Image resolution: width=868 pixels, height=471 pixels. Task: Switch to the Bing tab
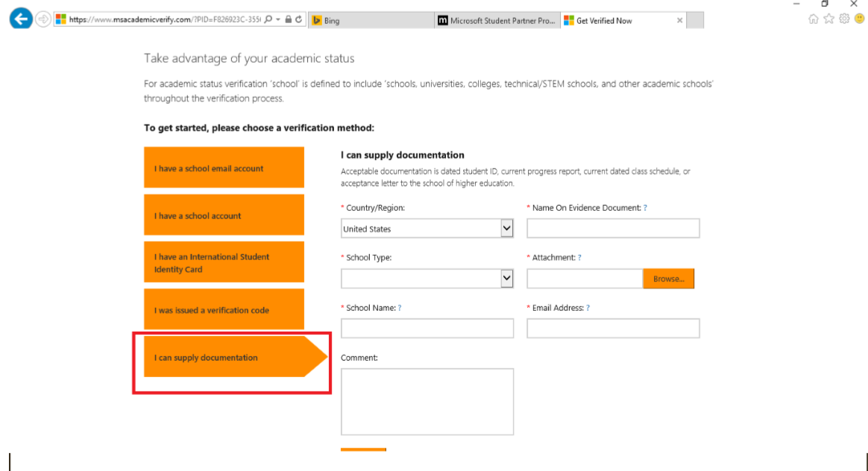371,21
